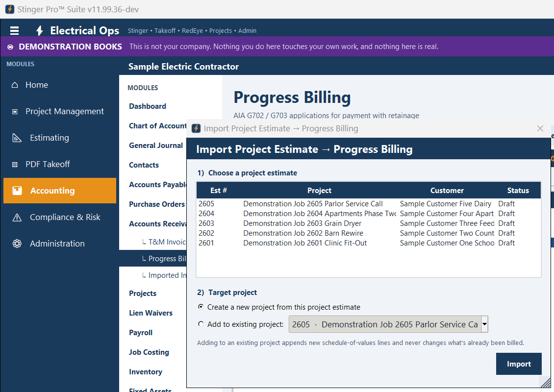This screenshot has height=392, width=554.
Task: Open Estimating module
Action: point(60,138)
